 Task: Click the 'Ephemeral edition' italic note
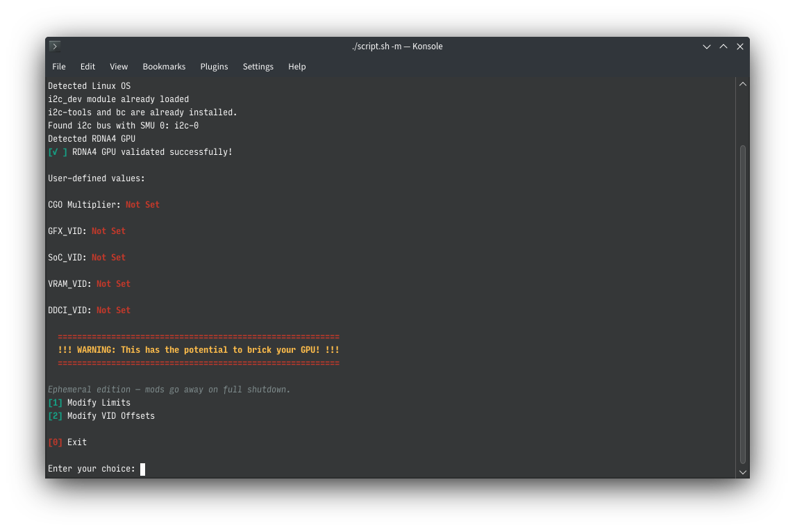[x=169, y=390]
